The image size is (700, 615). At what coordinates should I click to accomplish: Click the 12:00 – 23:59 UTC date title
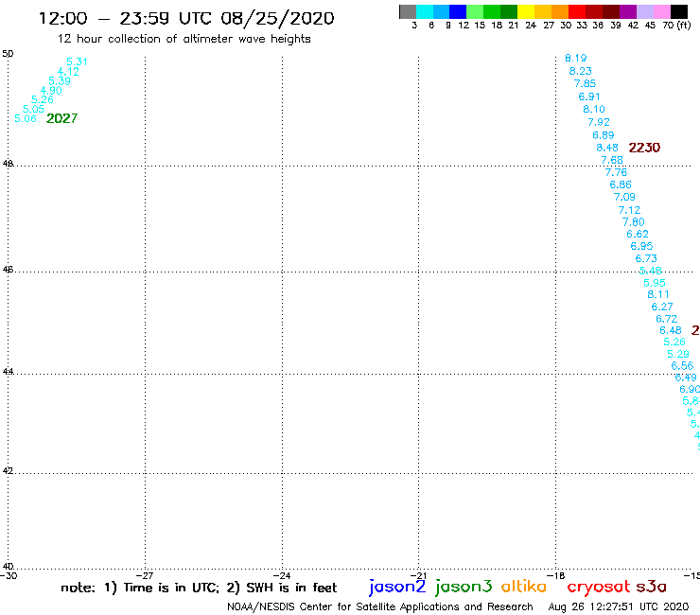click(186, 18)
